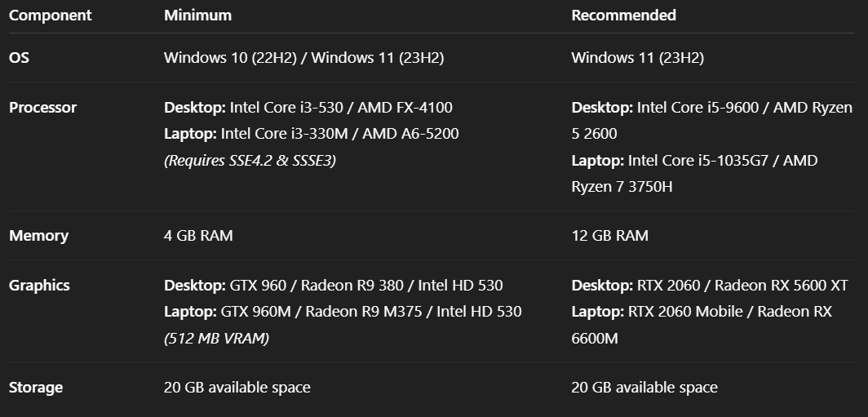Click the recommended OS Windows 11 cell

tap(637, 58)
